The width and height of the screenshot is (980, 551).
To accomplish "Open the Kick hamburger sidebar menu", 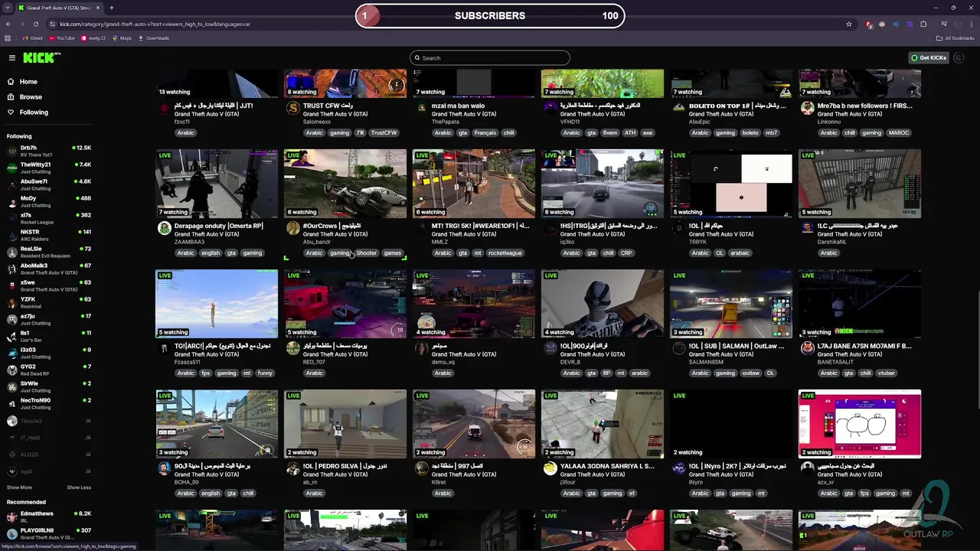I will 11,58.
